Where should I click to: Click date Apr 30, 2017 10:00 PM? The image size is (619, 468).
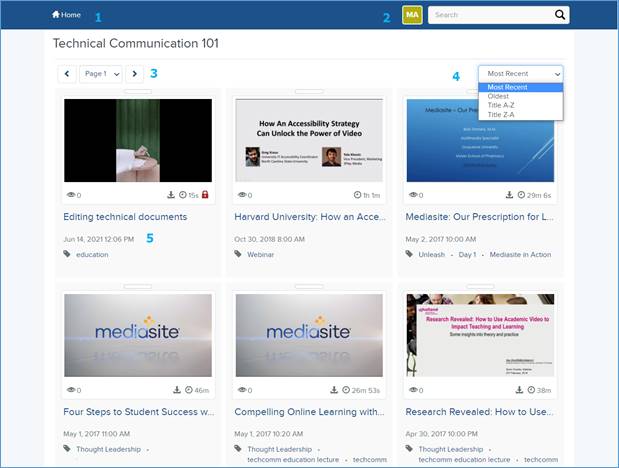pos(442,434)
